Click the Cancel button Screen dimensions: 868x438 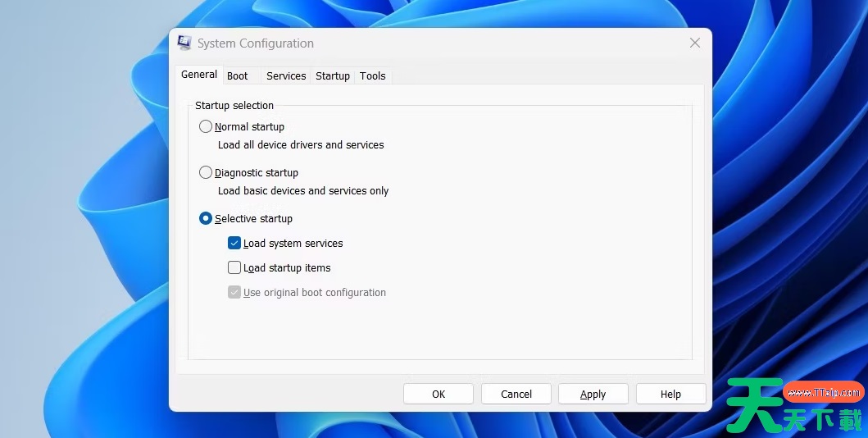tap(516, 394)
